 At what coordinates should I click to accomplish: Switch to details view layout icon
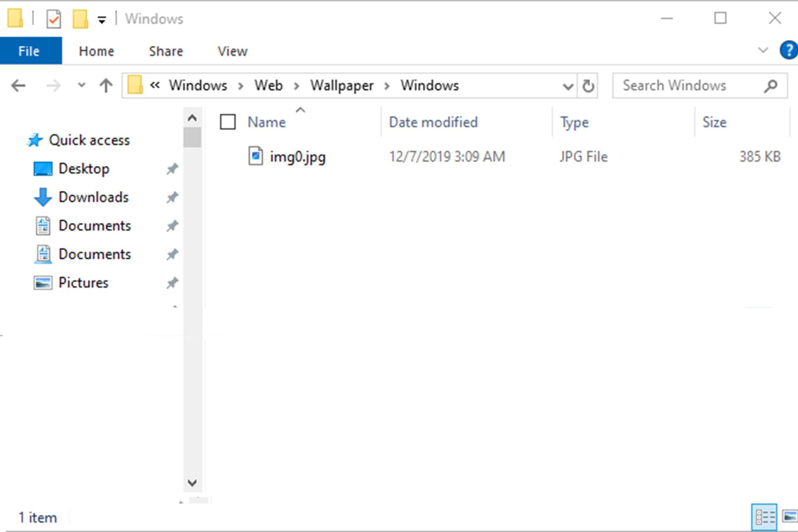coord(764,517)
